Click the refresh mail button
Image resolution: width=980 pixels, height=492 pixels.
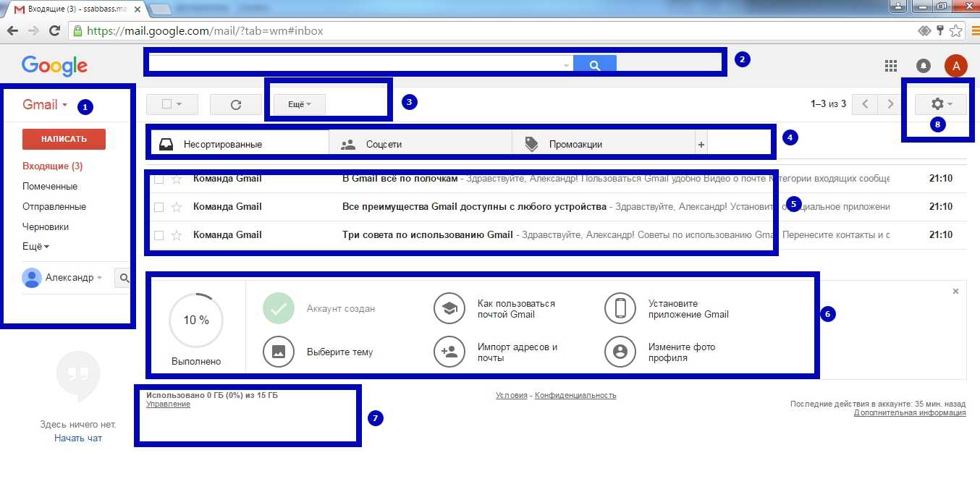point(235,104)
